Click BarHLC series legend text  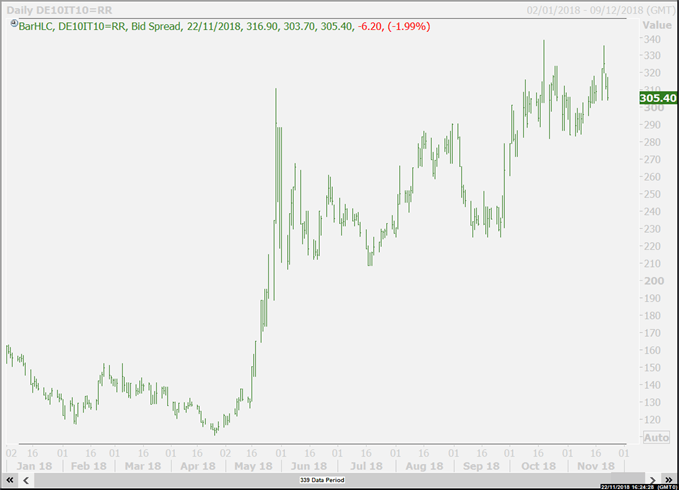(x=36, y=26)
